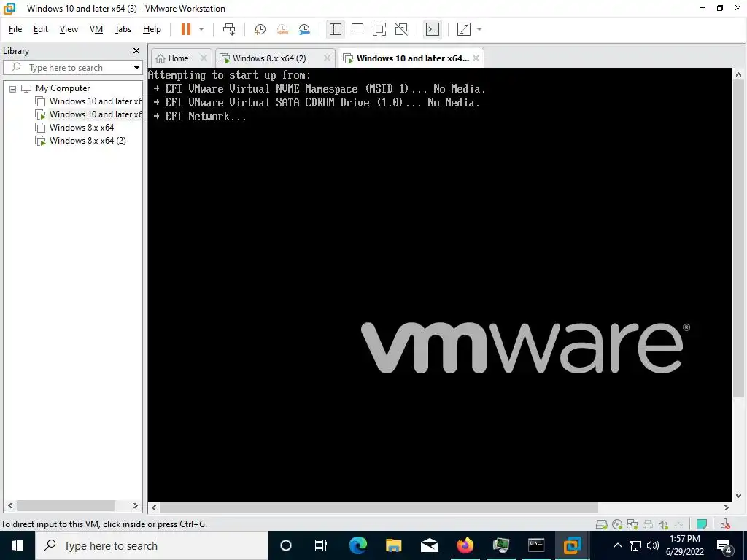Screen dimensions: 747x560
Task: Click the CD/DVD device status icon
Action: (x=617, y=524)
